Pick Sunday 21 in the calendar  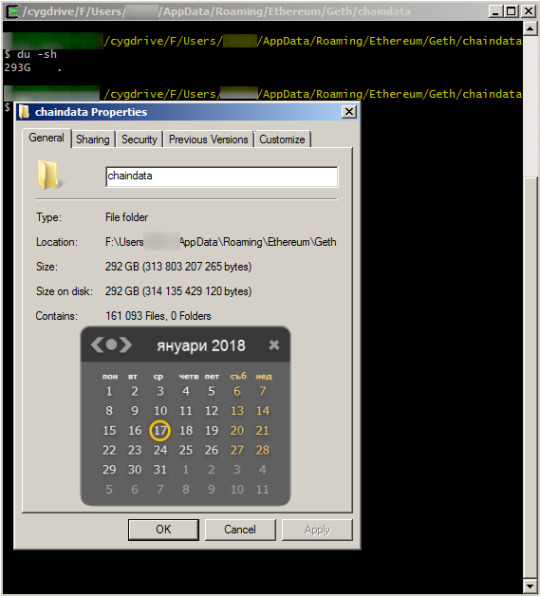point(263,431)
